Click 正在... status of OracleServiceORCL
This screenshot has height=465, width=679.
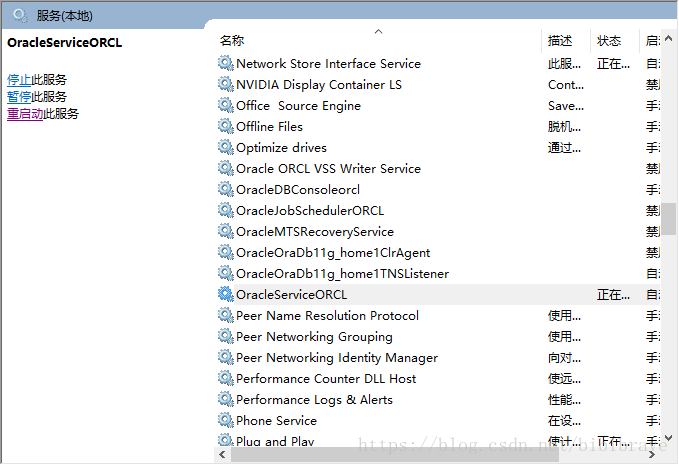coord(613,295)
